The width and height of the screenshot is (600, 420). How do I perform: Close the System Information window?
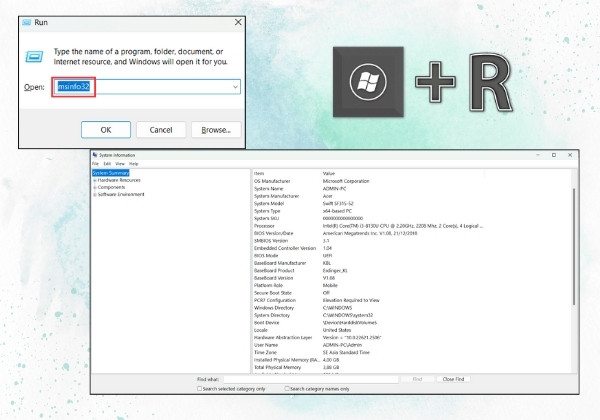570,155
